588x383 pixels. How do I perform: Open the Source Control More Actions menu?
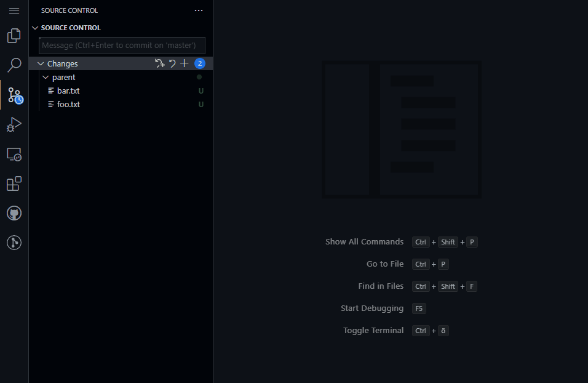pyautogui.click(x=198, y=10)
